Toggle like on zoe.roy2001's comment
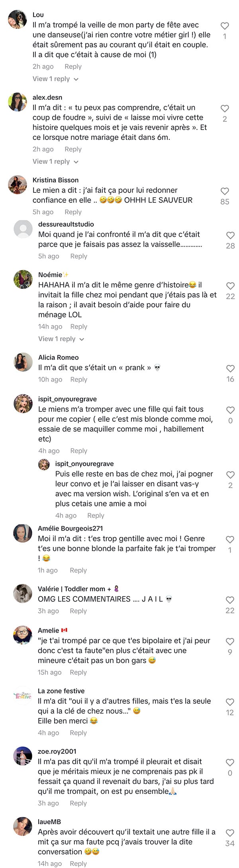This screenshot has width=239, height=868. click(230, 762)
